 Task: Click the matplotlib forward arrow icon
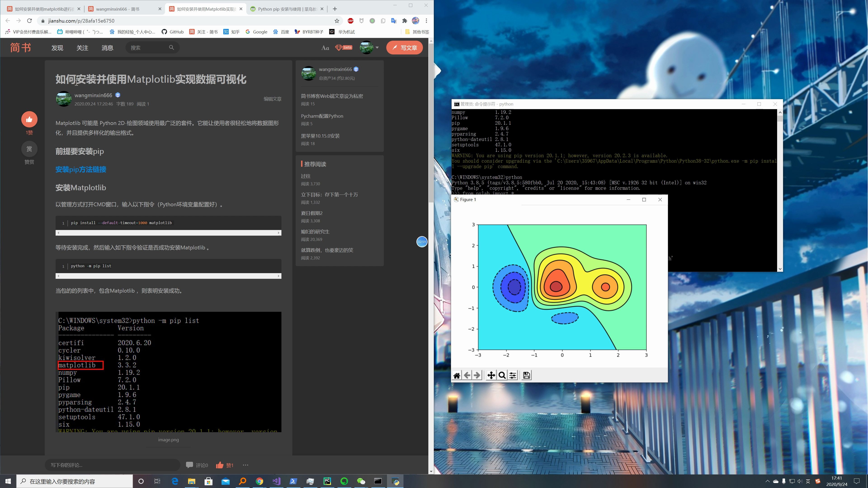point(477,375)
